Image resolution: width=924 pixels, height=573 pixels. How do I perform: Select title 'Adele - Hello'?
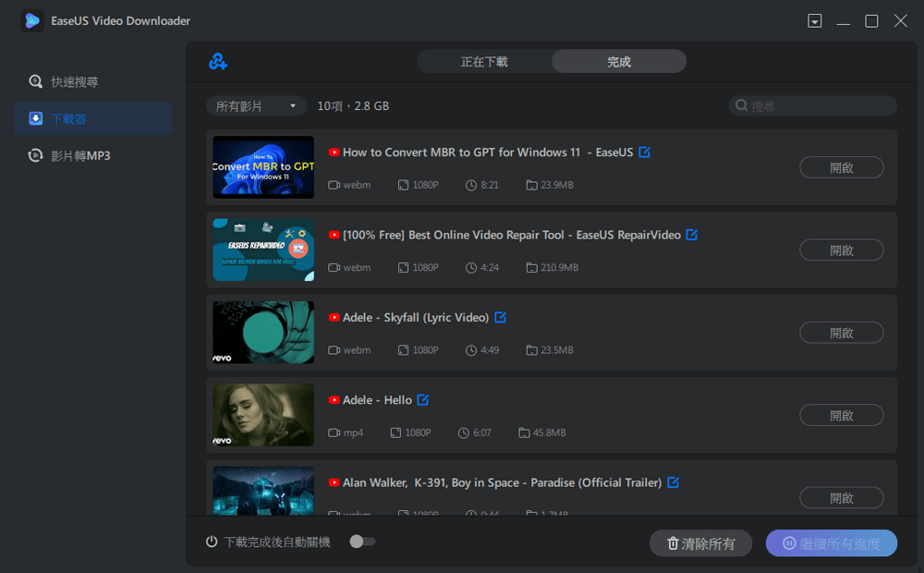377,399
